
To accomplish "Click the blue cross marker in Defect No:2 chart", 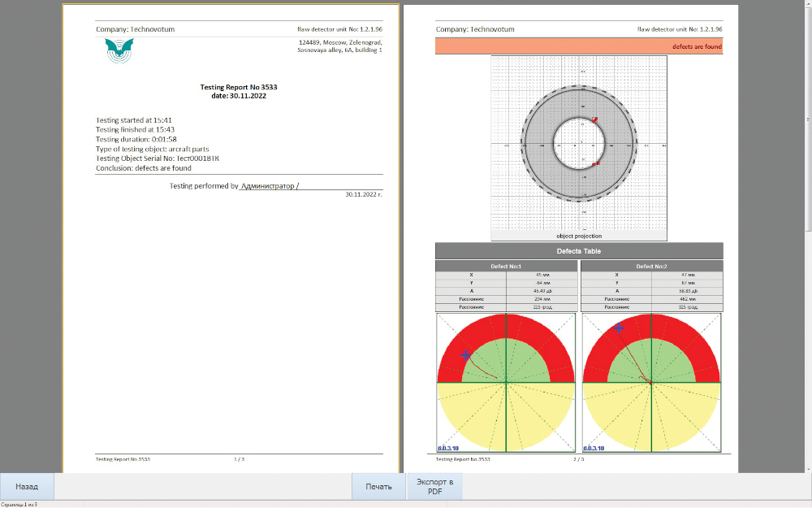I will pos(619,328).
